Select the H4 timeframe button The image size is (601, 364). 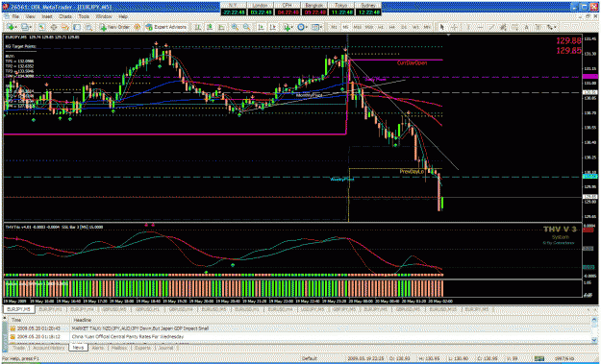[x=392, y=27]
